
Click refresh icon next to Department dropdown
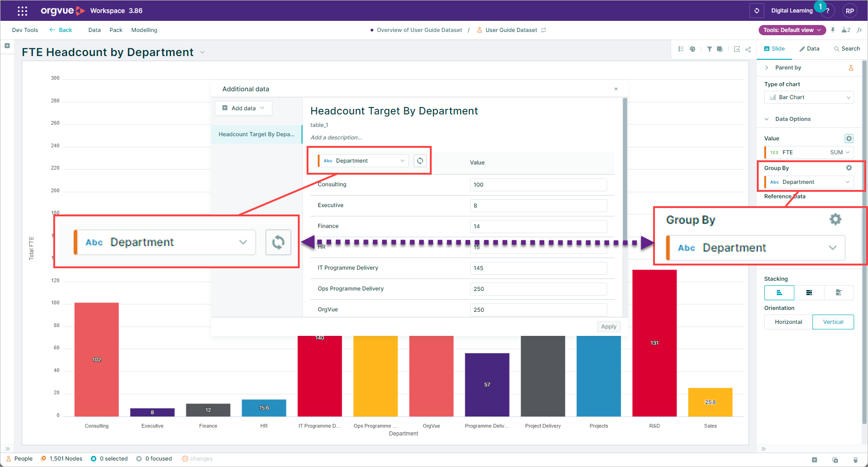420,161
